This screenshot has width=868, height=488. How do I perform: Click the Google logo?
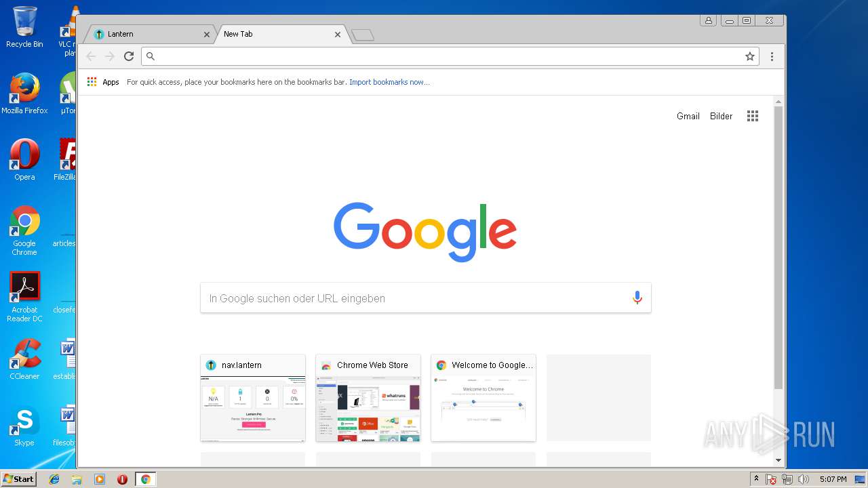[425, 232]
